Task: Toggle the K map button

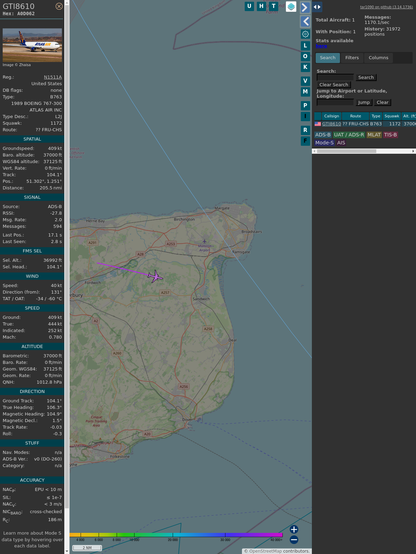Action: (x=305, y=67)
